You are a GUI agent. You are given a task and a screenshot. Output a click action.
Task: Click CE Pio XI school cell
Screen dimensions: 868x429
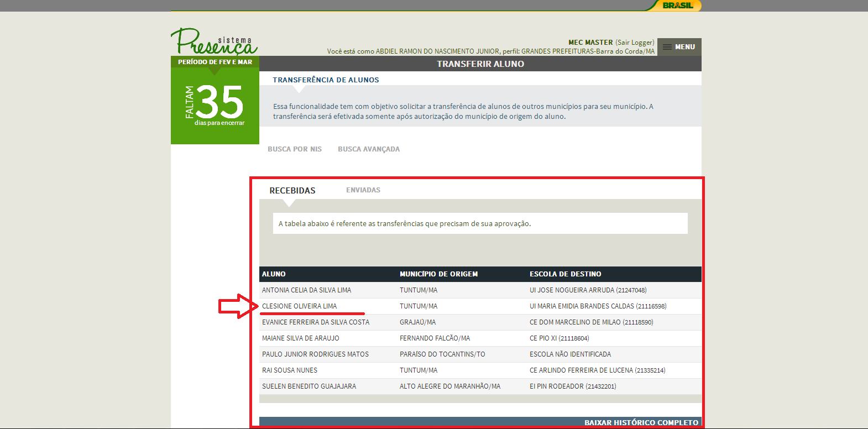point(559,338)
